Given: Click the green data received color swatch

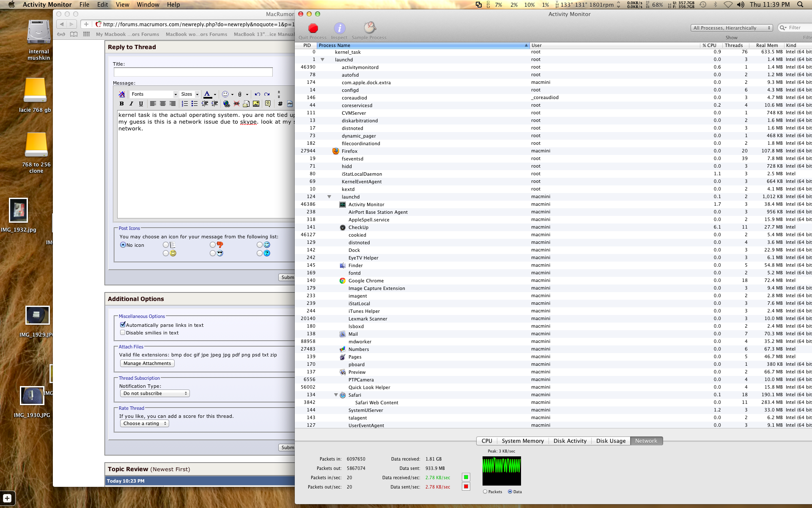Looking at the screenshot, I should click(466, 478).
